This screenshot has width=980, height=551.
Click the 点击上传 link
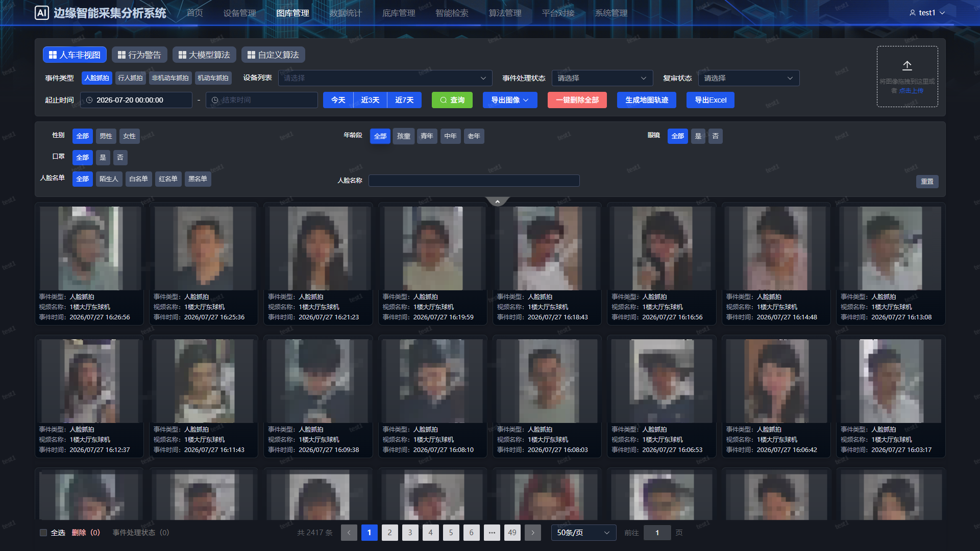coord(911,91)
